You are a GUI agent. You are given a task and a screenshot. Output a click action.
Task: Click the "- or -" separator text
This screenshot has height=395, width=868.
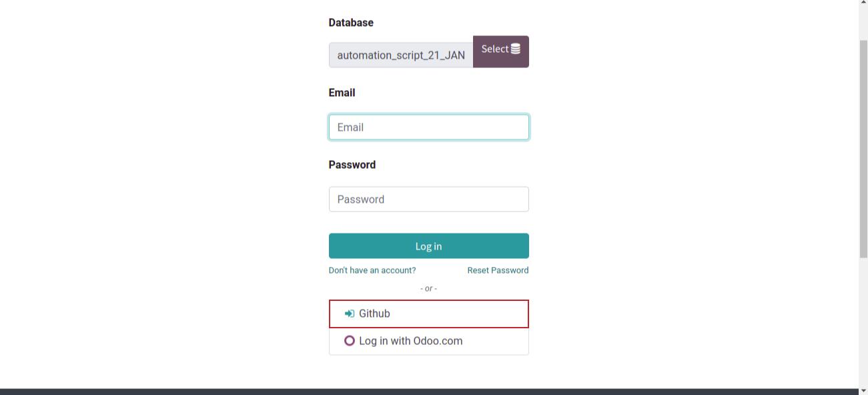point(428,288)
